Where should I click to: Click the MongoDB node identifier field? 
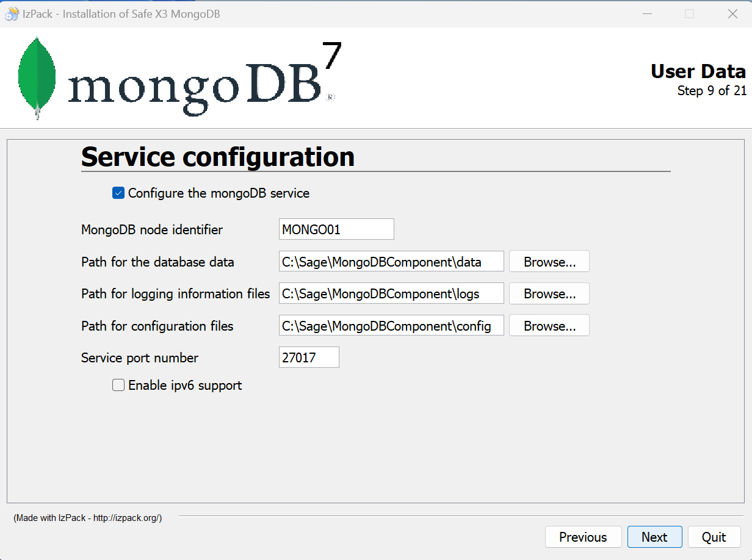tap(336, 230)
